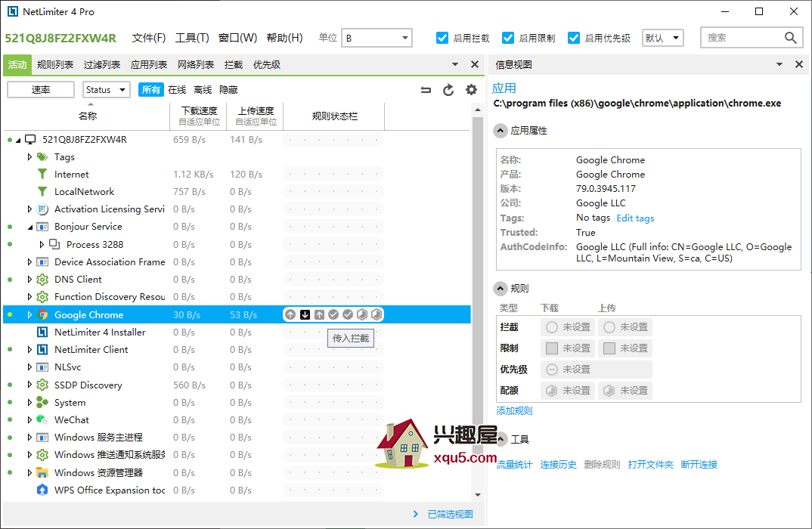Viewport: 812px width, 529px height.
Task: Filter the list by 隐藏
Action: (228, 89)
